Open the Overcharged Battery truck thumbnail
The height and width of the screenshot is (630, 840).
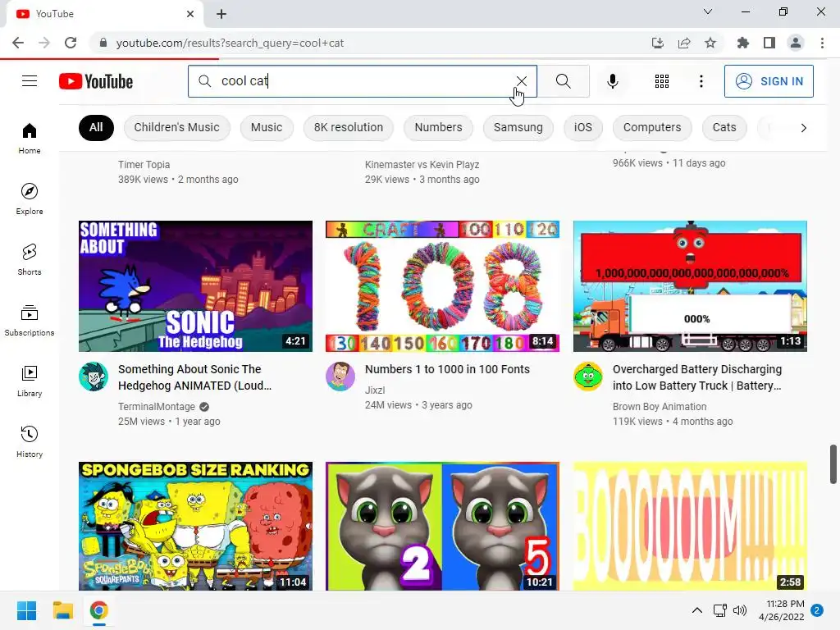(x=690, y=286)
